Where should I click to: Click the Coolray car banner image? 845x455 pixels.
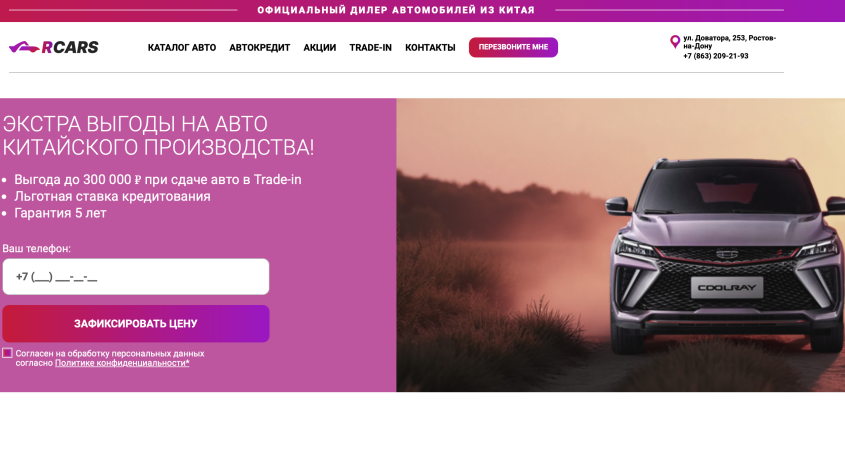620,245
